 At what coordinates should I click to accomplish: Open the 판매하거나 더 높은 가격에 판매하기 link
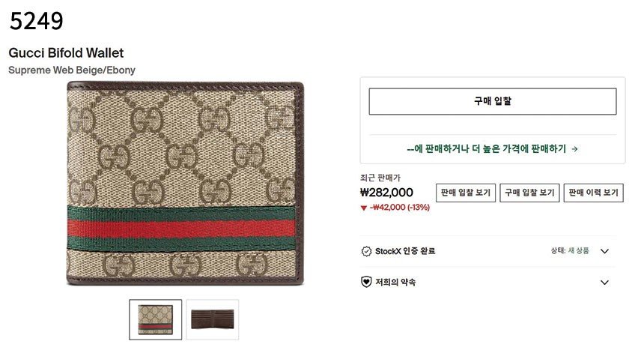[x=487, y=148]
